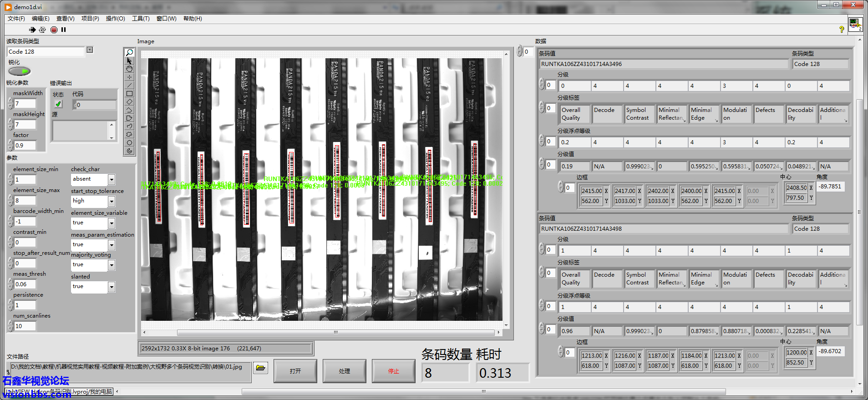This screenshot has width=868, height=400.
Task: Click the Run Continuously button
Action: (42, 30)
